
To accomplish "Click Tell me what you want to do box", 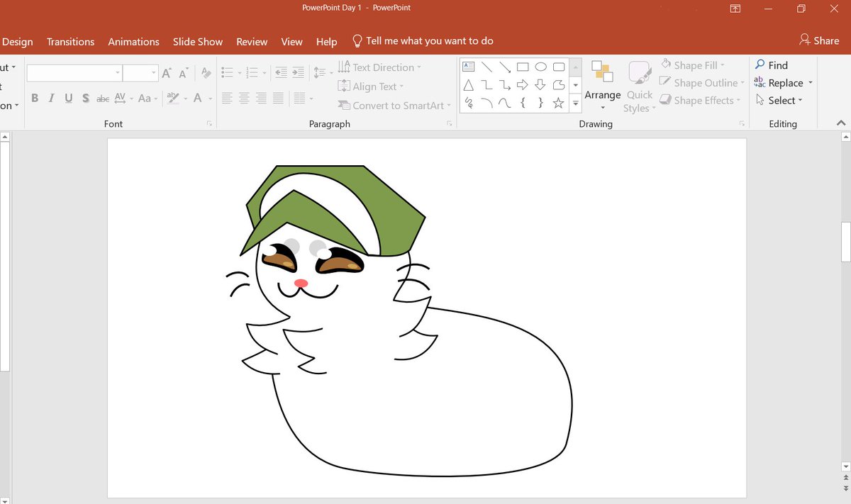I will pyautogui.click(x=423, y=41).
